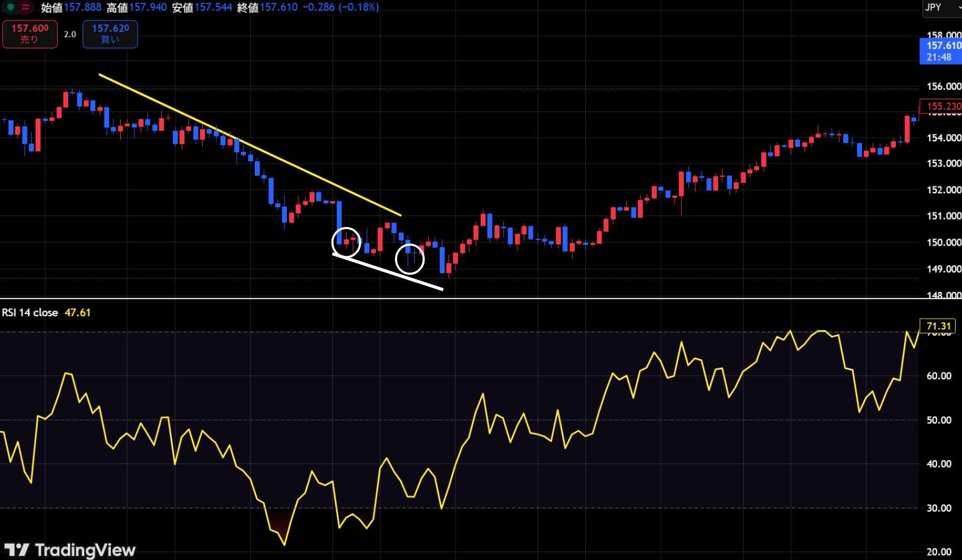962x560 pixels.
Task: Select the right white circle drawing
Action: coord(410,259)
